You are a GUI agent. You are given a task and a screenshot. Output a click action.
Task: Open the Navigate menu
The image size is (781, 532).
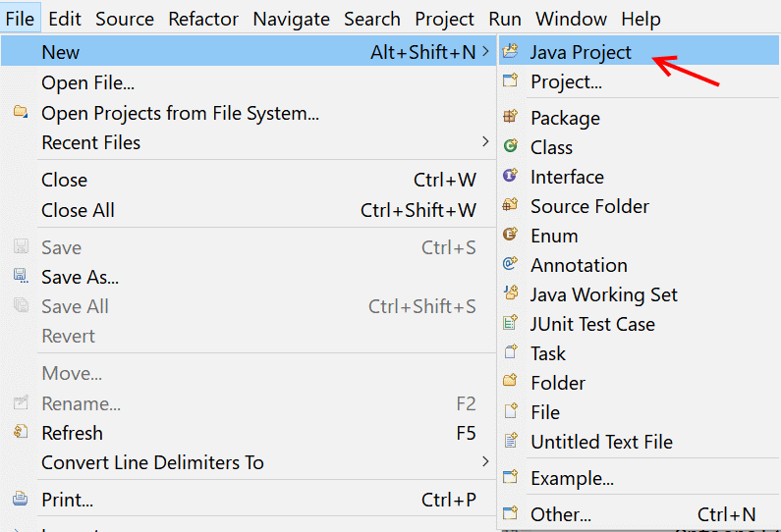(291, 19)
